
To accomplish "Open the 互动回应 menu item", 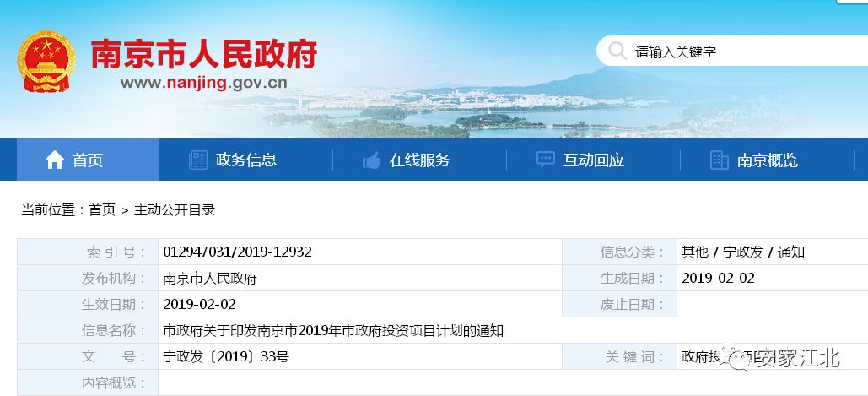I will click(x=594, y=160).
